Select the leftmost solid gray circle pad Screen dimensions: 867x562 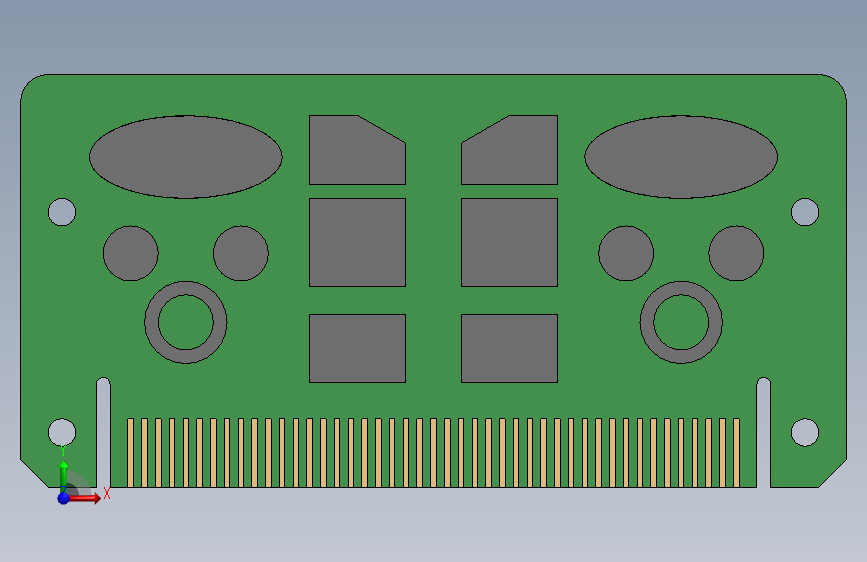(x=130, y=253)
